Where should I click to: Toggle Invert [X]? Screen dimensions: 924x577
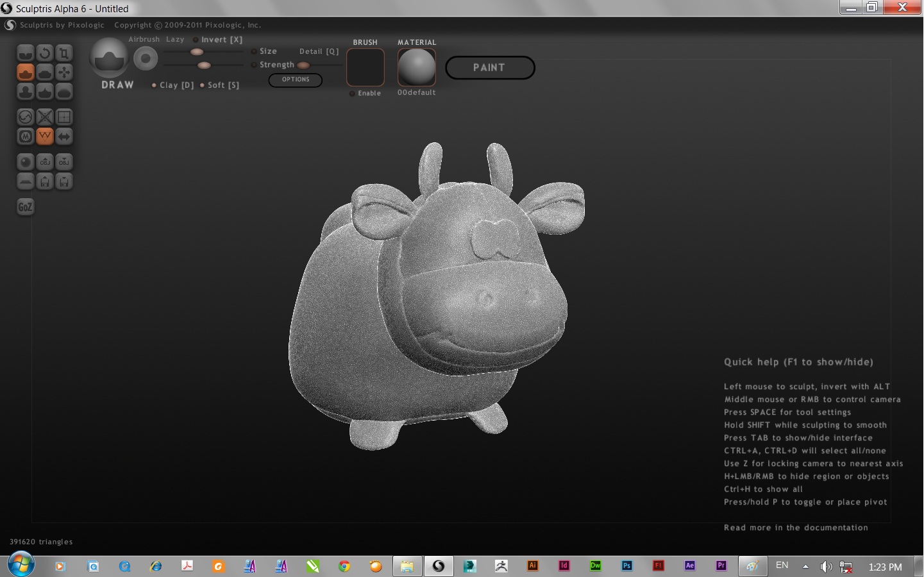(218, 40)
